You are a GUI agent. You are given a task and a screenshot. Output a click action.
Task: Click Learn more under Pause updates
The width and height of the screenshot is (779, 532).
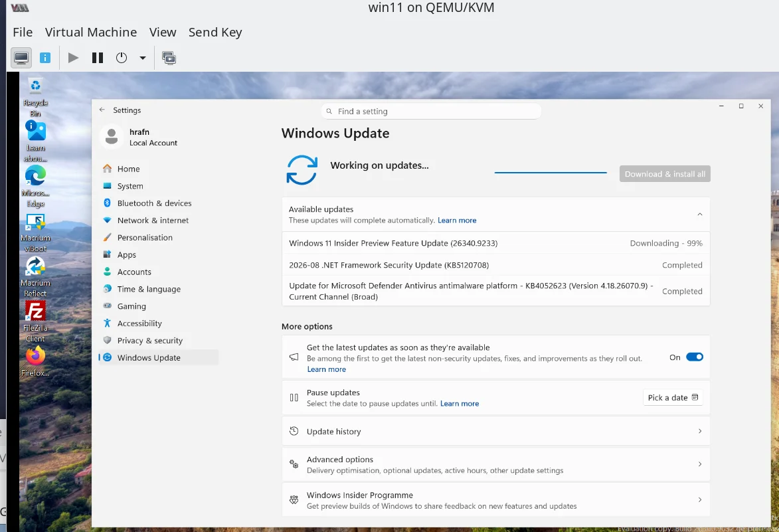460,403
